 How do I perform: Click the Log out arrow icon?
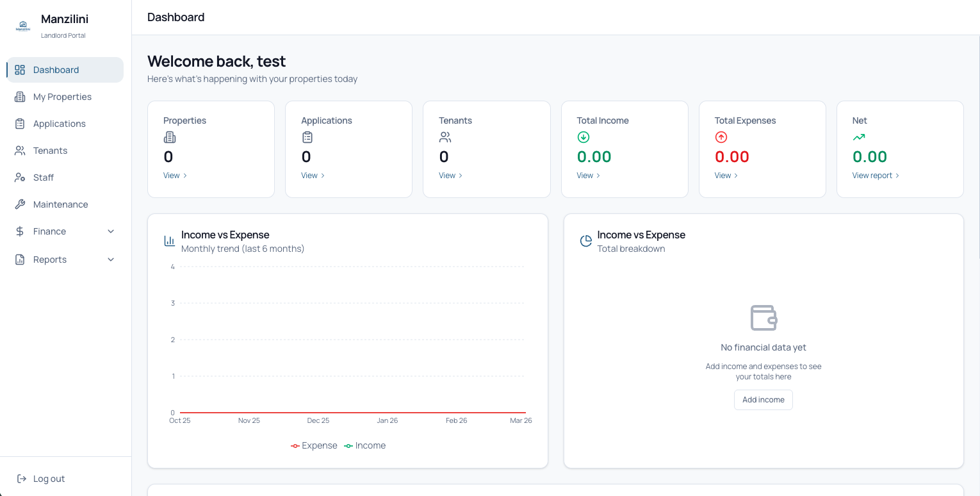(22, 479)
